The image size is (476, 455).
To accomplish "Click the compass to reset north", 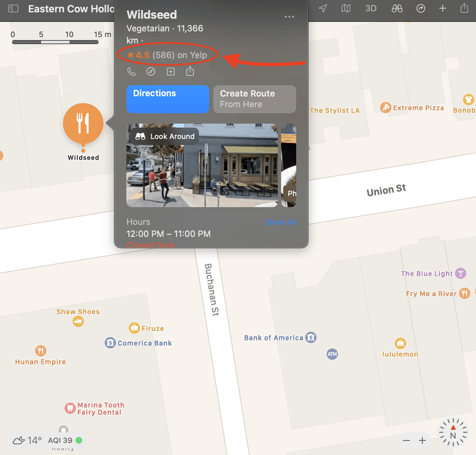I will (x=453, y=433).
